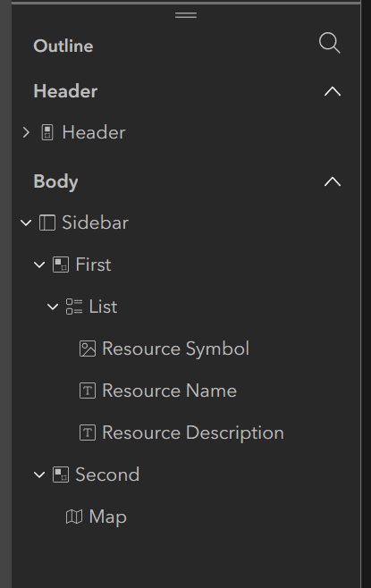Open the Outline search icon
The height and width of the screenshot is (588, 371).
click(329, 43)
